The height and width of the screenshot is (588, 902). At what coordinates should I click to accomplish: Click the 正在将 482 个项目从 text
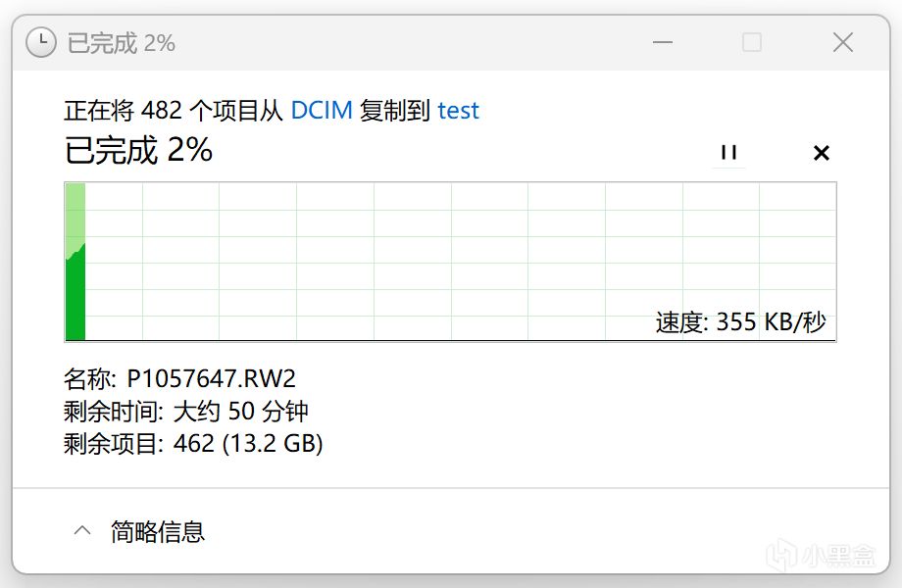[174, 110]
